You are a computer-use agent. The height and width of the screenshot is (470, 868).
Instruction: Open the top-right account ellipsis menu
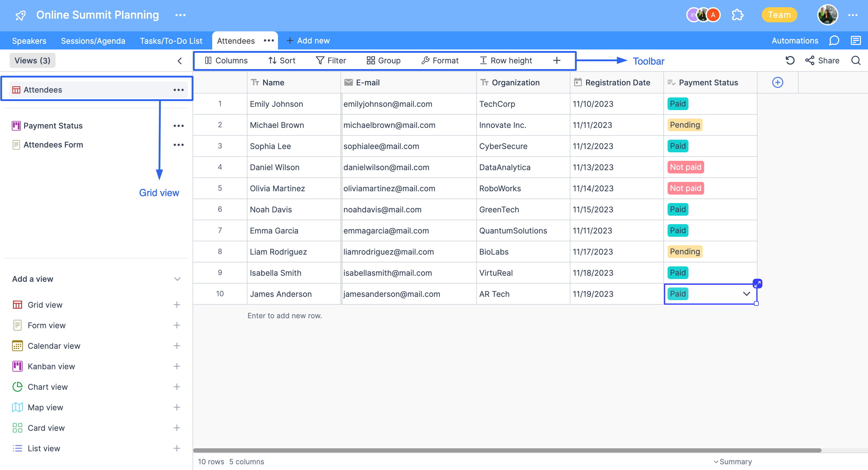853,15
